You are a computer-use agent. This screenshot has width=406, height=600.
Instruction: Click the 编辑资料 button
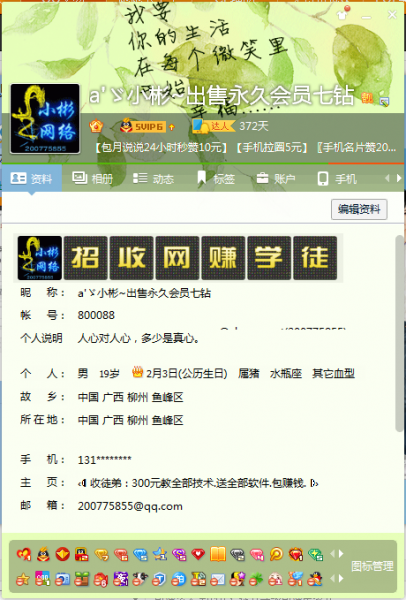[359, 209]
